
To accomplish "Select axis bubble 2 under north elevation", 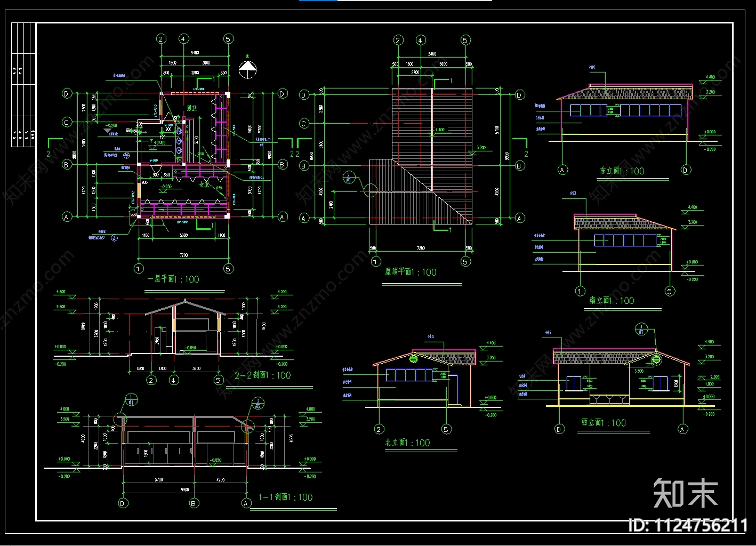I will coord(379,429).
